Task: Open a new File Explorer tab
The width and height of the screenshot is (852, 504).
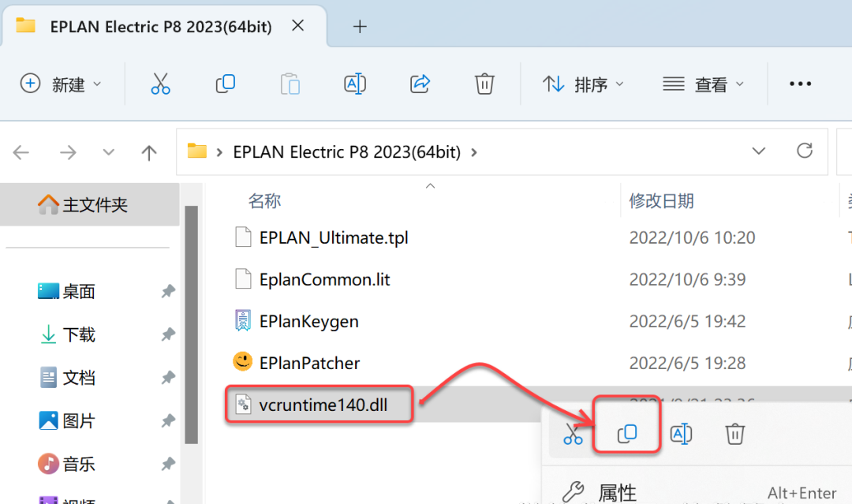Action: pos(360,26)
